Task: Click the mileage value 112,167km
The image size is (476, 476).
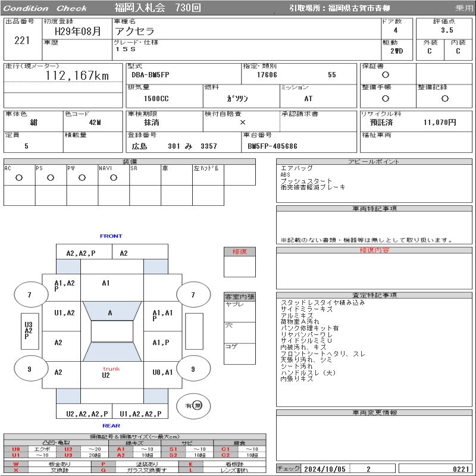Action: pos(77,76)
